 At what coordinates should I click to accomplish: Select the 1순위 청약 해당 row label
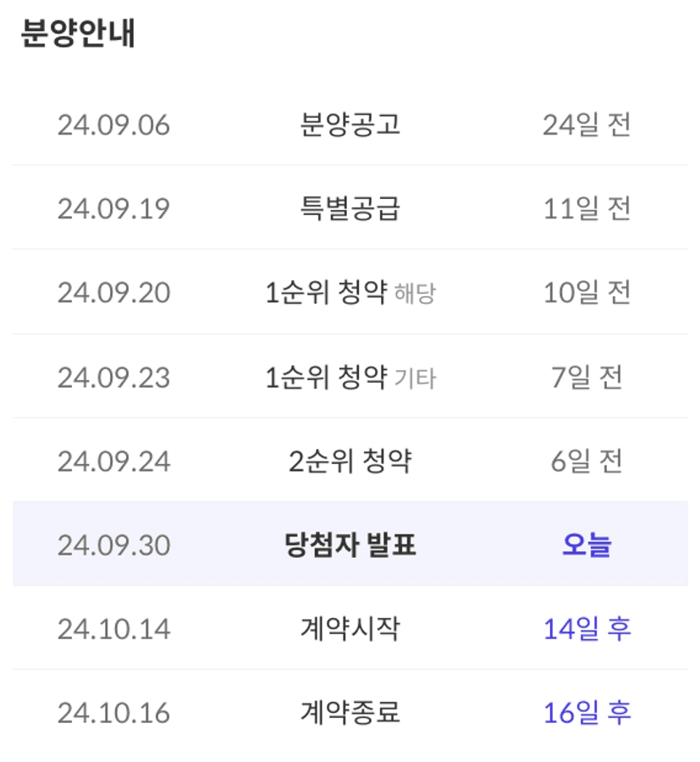pyautogui.click(x=350, y=293)
